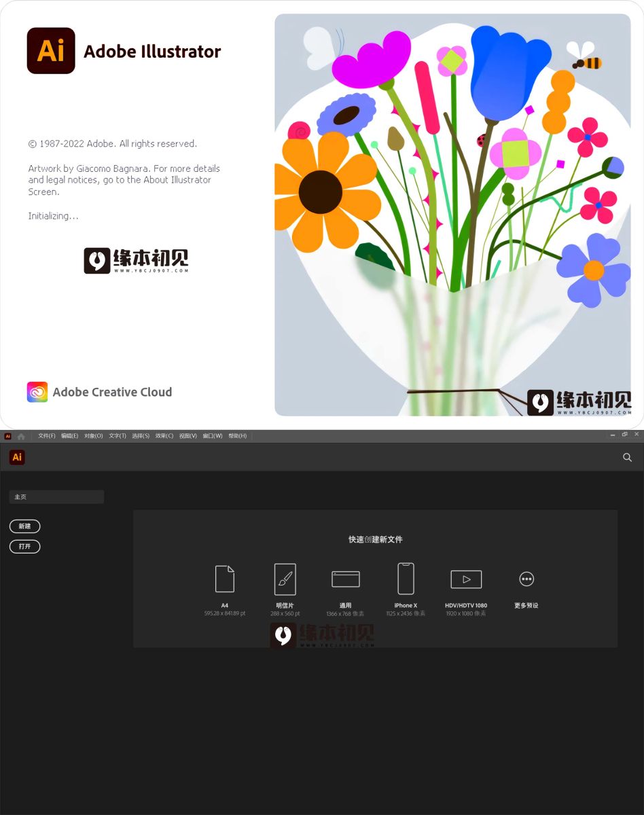Open the 选择(S) menu
The image size is (644, 815).
pyautogui.click(x=141, y=436)
